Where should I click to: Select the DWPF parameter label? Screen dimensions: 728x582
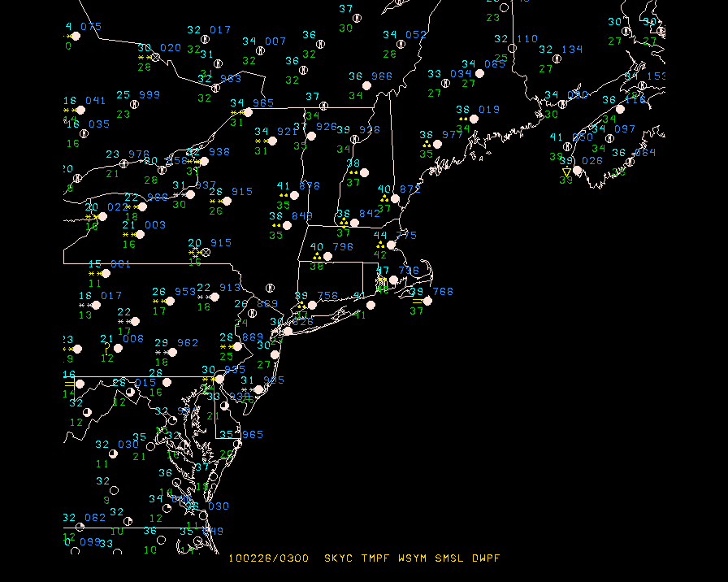coord(486,558)
